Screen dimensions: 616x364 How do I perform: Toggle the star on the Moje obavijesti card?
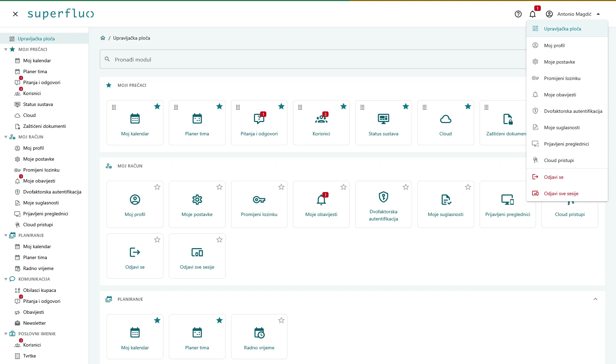click(x=344, y=187)
